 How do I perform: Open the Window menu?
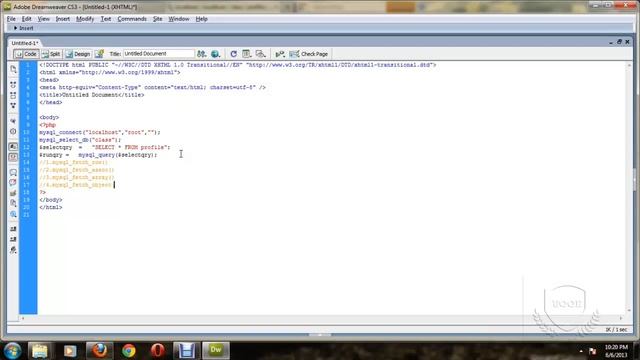point(179,19)
